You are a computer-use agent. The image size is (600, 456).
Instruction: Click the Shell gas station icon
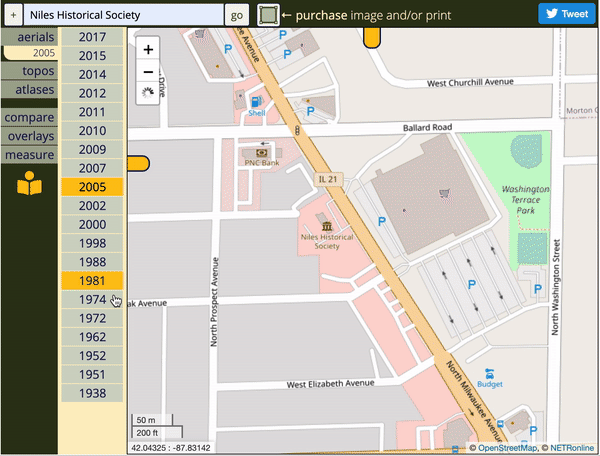(x=257, y=101)
